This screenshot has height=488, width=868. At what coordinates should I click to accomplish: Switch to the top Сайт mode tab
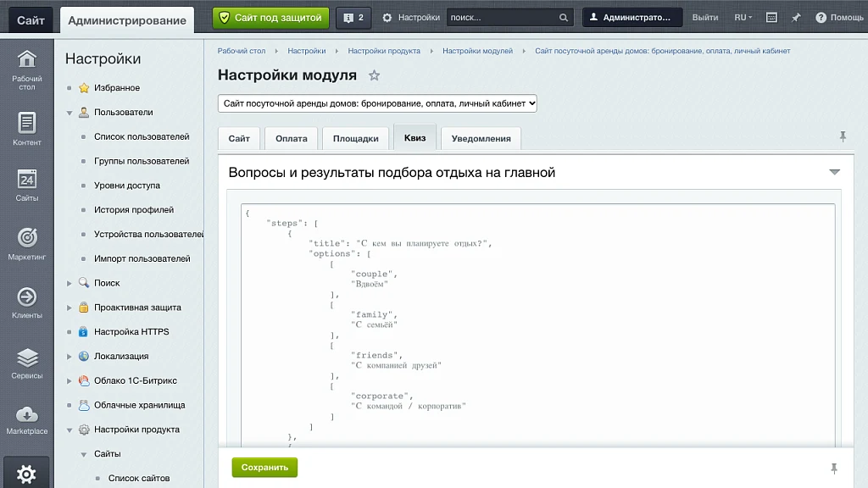pos(31,20)
